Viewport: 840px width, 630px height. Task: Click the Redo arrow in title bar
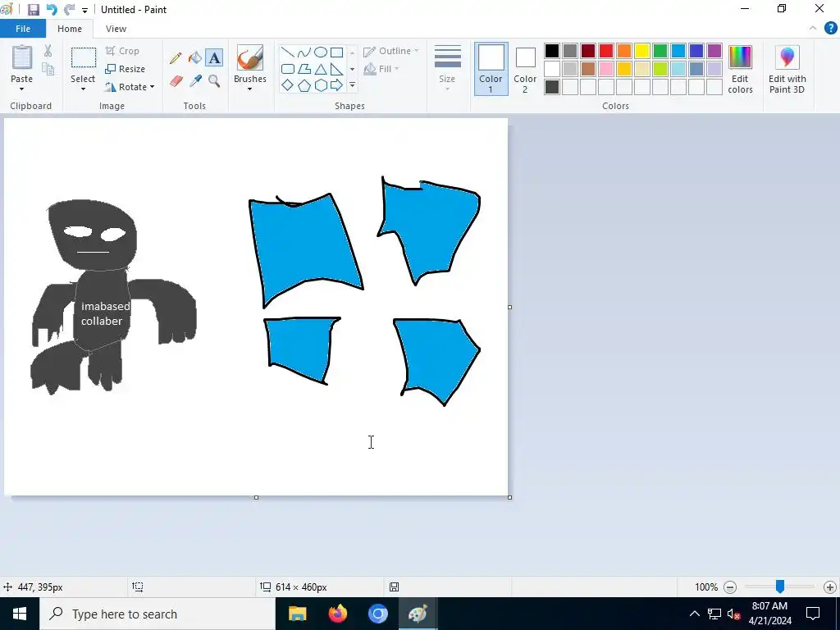point(69,10)
